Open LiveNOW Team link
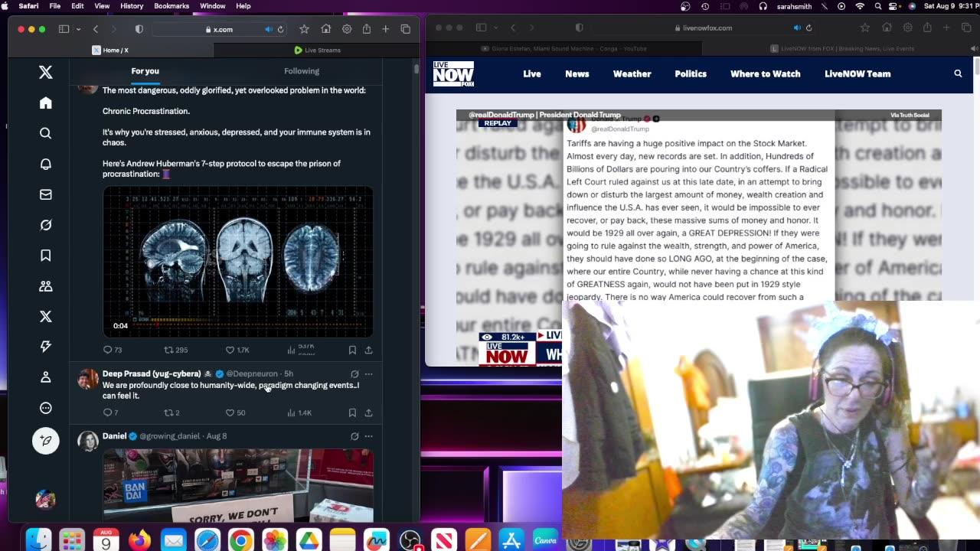The height and width of the screenshot is (551, 980). (x=857, y=73)
